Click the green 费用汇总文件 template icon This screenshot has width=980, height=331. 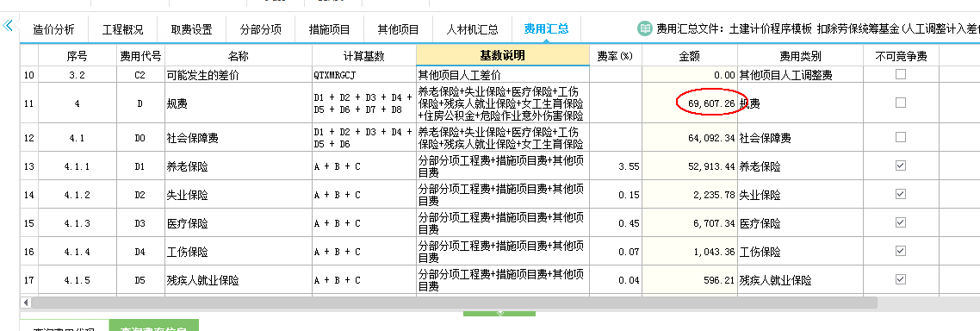[x=644, y=28]
